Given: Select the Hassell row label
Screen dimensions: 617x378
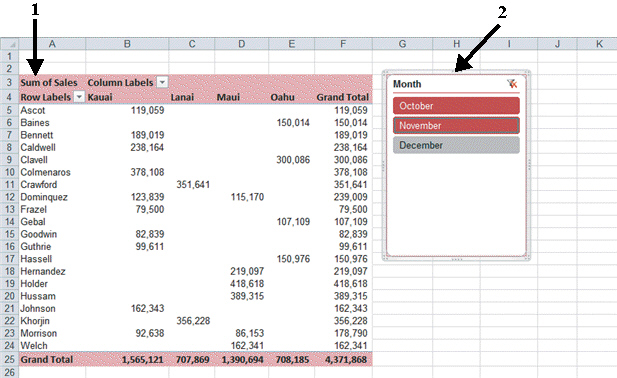Looking at the screenshot, I should tap(36, 259).
